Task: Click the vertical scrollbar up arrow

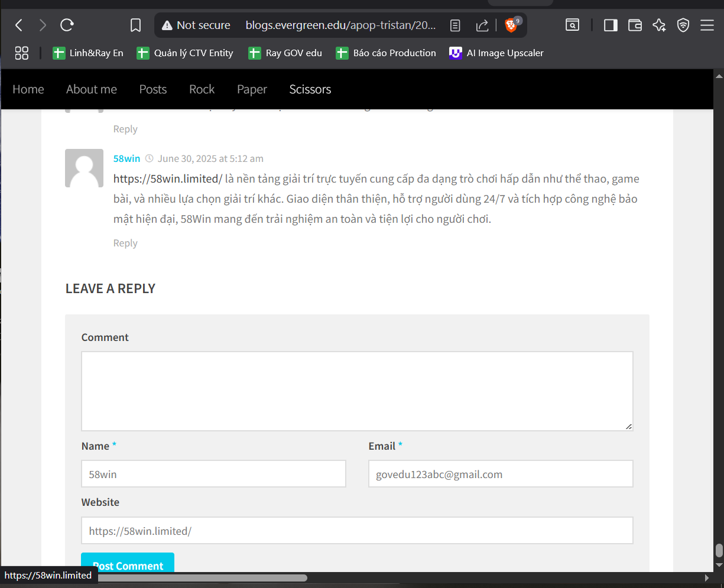Action: (719, 76)
